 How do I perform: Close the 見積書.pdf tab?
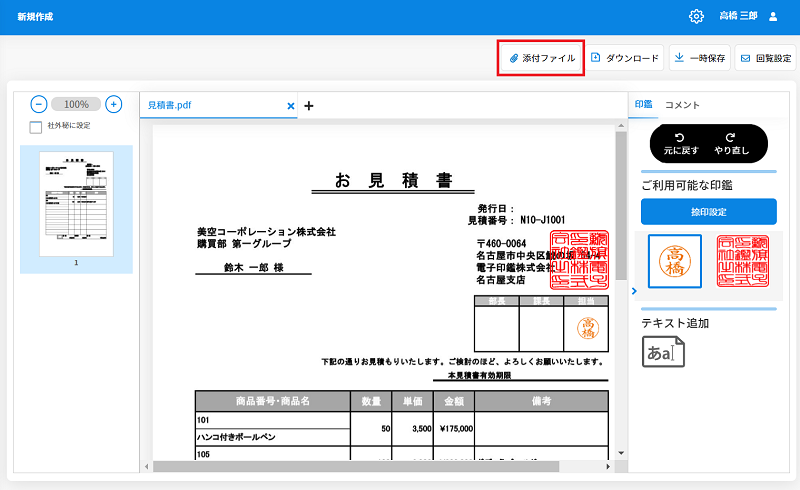(x=291, y=106)
